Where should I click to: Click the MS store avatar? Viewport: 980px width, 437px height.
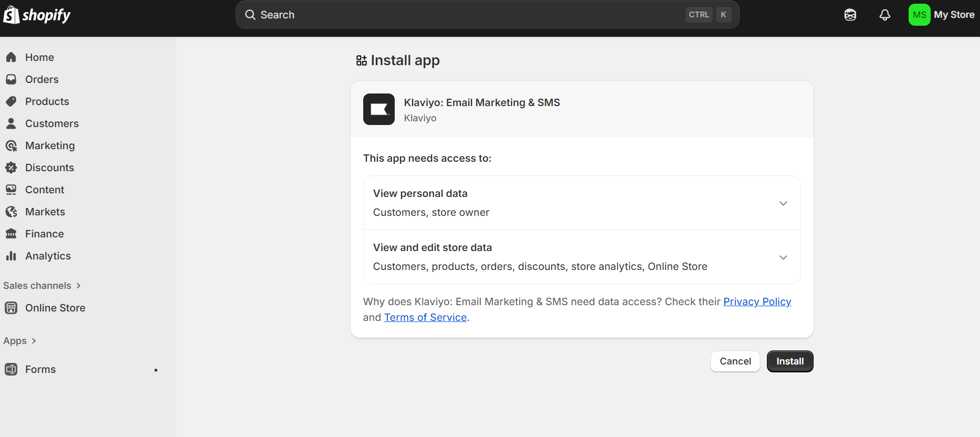(x=920, y=15)
